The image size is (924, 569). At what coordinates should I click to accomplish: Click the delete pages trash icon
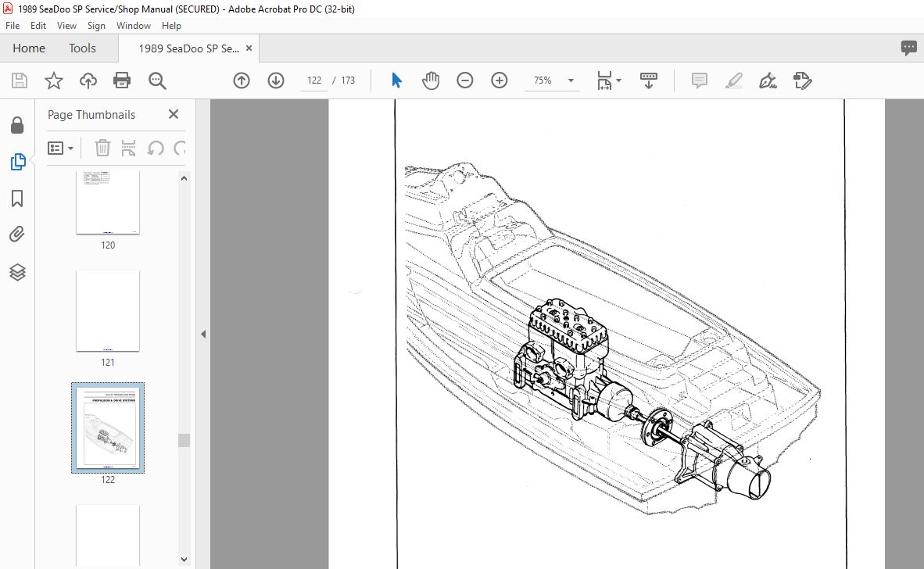(x=102, y=148)
